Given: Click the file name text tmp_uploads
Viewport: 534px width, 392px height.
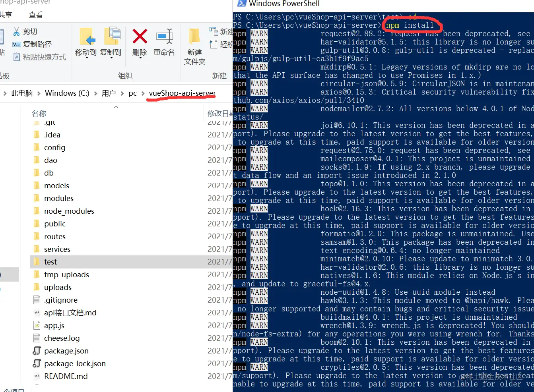Looking at the screenshot, I should pos(66,274).
